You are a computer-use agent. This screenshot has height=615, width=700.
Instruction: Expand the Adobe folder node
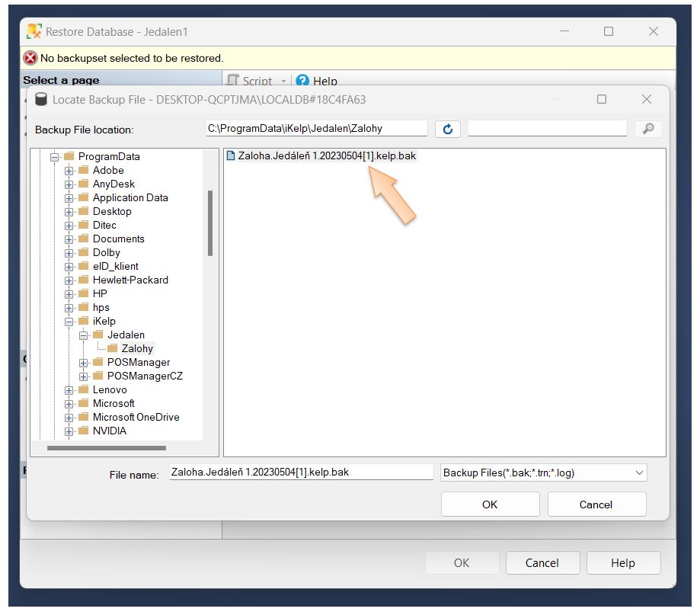(x=69, y=171)
